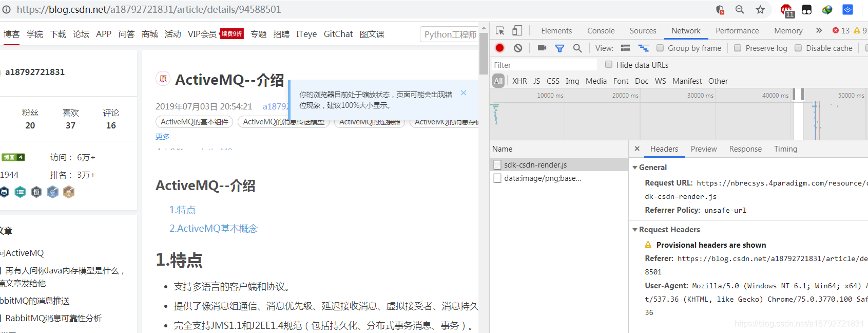Click the DevTools yellow warning count icon
The width and height of the screenshot is (868, 333).
857,30
